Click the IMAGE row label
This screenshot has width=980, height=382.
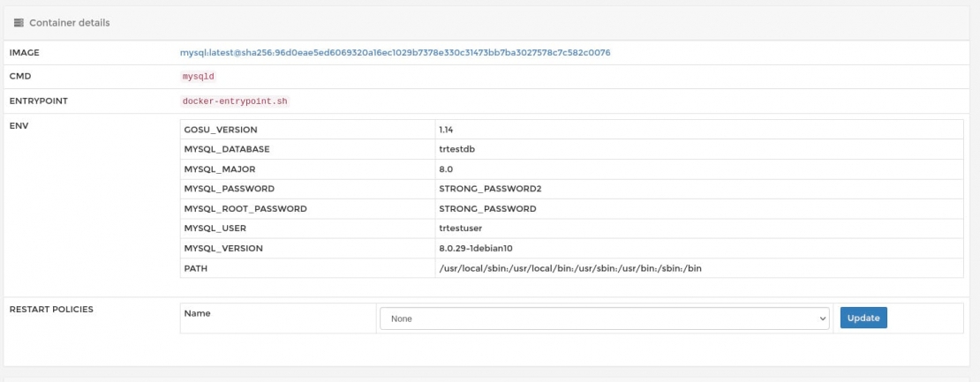25,53
